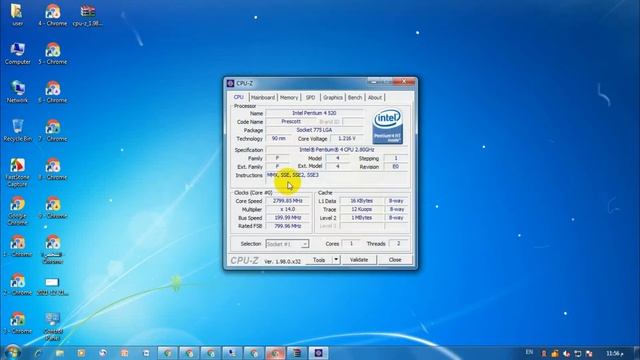Click the 'Socket 775 LGA' package value

314,130
